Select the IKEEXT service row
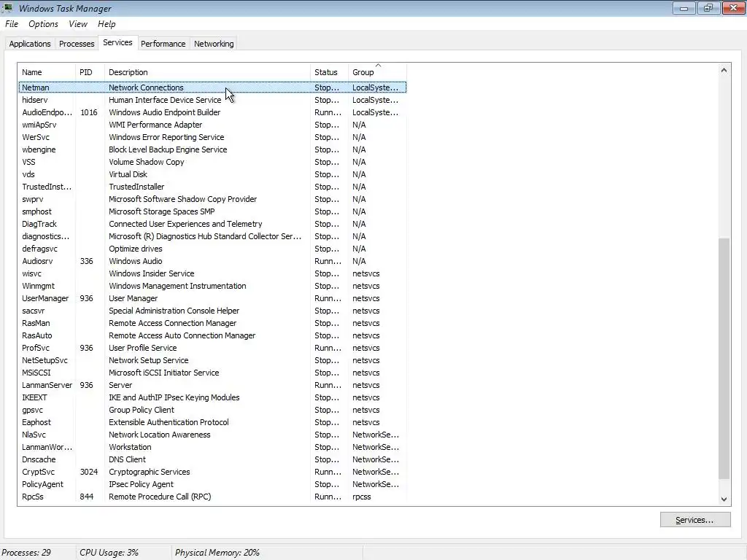The image size is (747, 560). pyautogui.click(x=212, y=397)
